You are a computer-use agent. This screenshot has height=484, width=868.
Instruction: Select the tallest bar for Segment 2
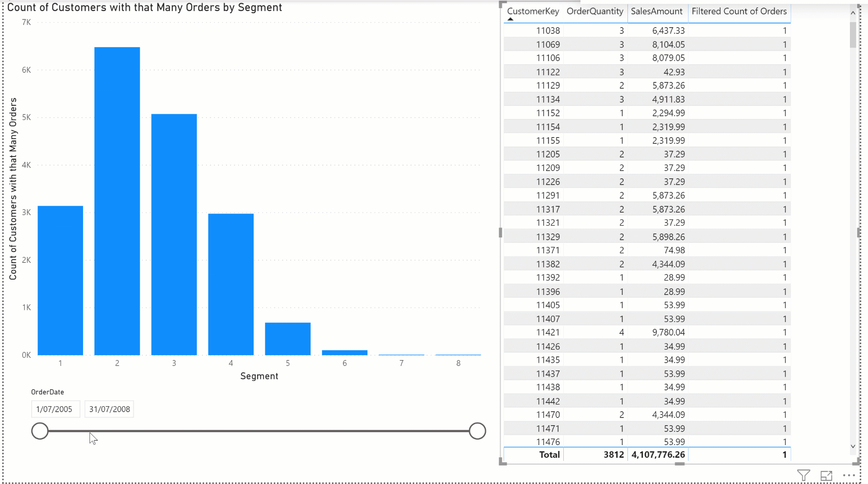pos(117,199)
